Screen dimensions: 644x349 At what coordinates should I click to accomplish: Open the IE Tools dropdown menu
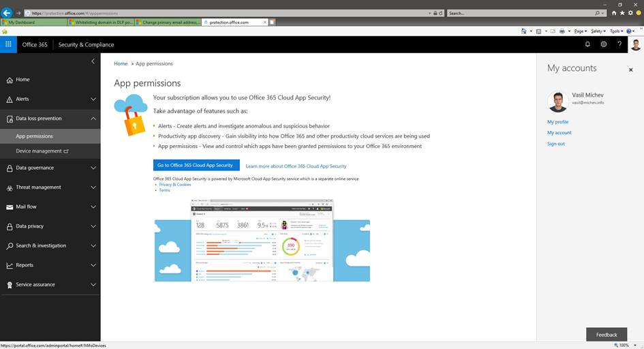[x=616, y=31]
